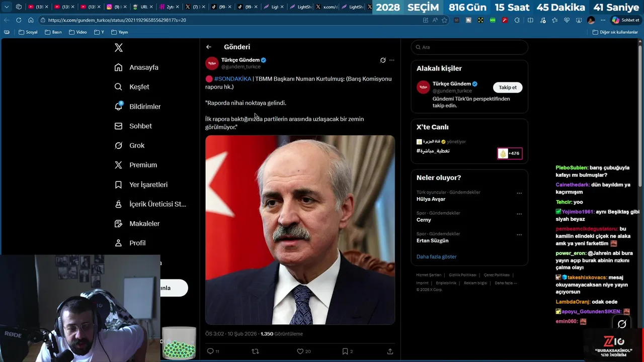
Task: Open Grok in X sidebar
Action: pyautogui.click(x=130, y=145)
